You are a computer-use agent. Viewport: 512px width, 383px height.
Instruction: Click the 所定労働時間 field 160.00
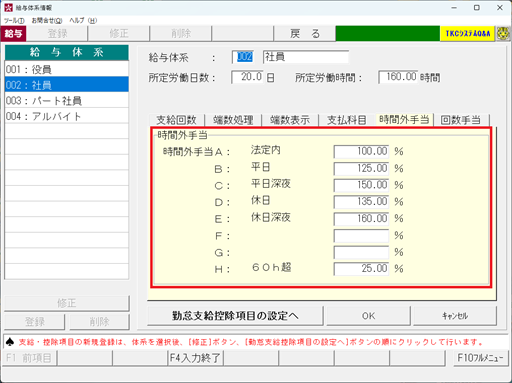(x=398, y=77)
